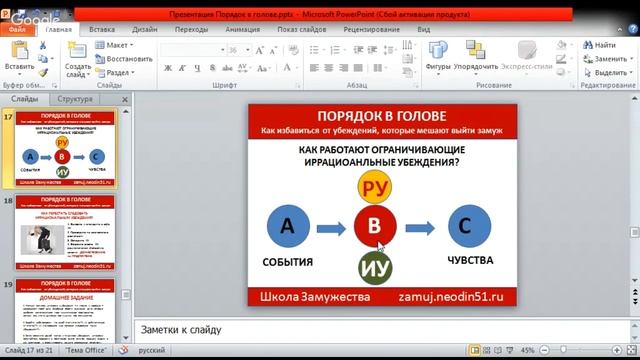Switch to Slide Sorter view icon
Viewport: 640px width, 360px height.
coord(487,350)
